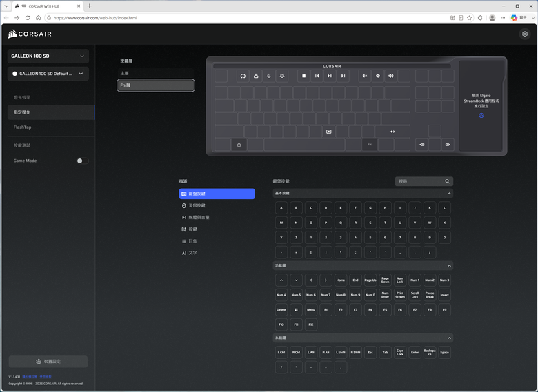The height and width of the screenshot is (392, 538).
Task: Collapse the 功能鍵 section
Action: pos(449,266)
